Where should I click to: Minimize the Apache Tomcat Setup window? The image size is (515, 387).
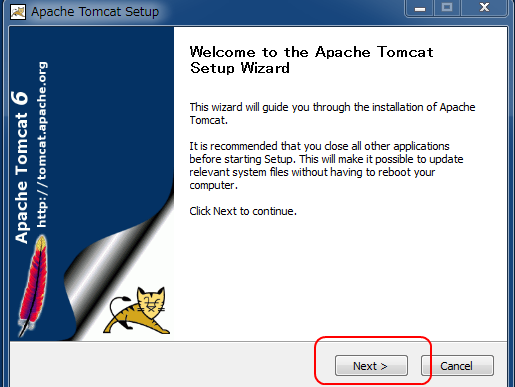point(420,8)
